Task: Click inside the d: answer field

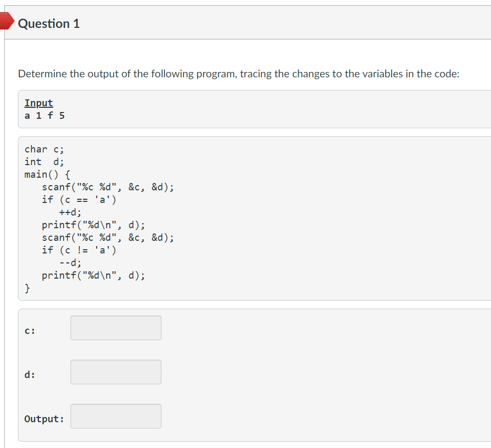Action: (x=115, y=372)
